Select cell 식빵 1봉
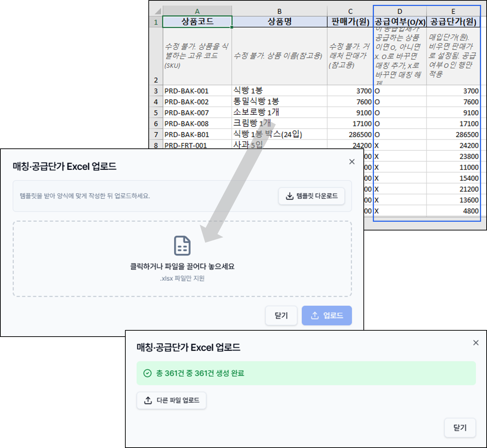487x448 pixels. [279, 91]
